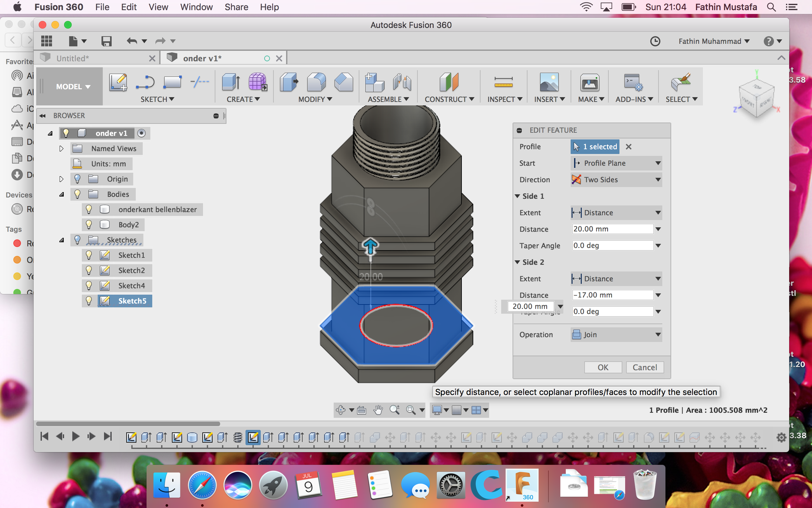Toggle visibility bulb of Origin folder
Viewport: 812px width, 508px height.
pyautogui.click(x=77, y=179)
